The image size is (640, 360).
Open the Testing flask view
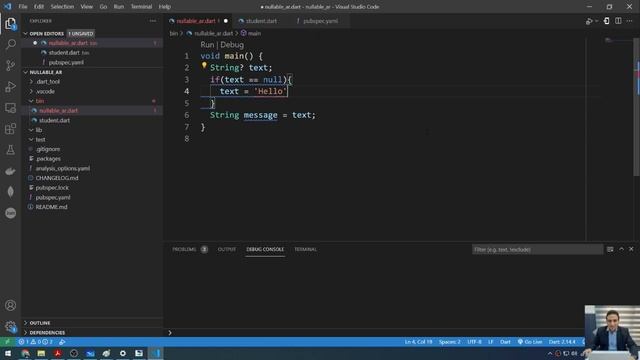[x=11, y=150]
